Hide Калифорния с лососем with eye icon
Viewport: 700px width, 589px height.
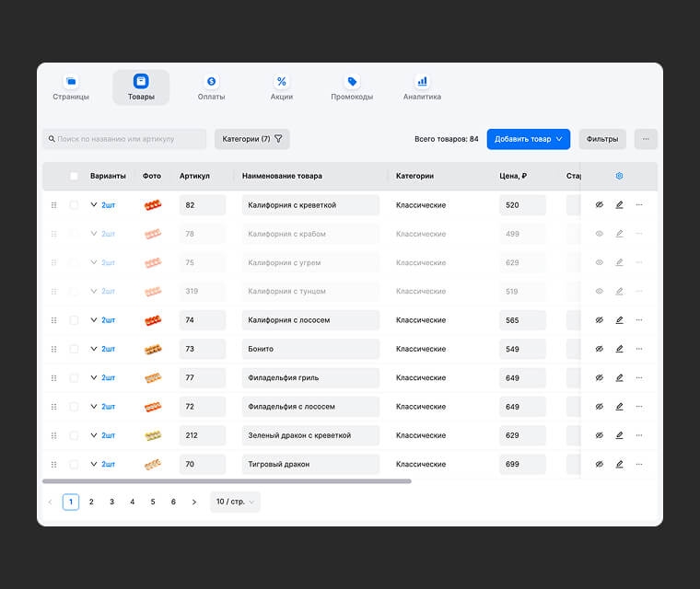click(599, 320)
